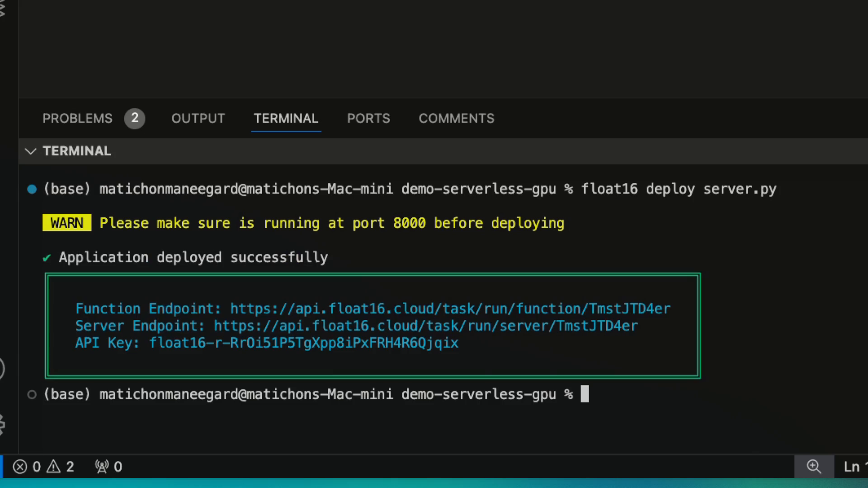The image size is (868, 488).
Task: Open errors count in status bar
Action: [x=27, y=466]
